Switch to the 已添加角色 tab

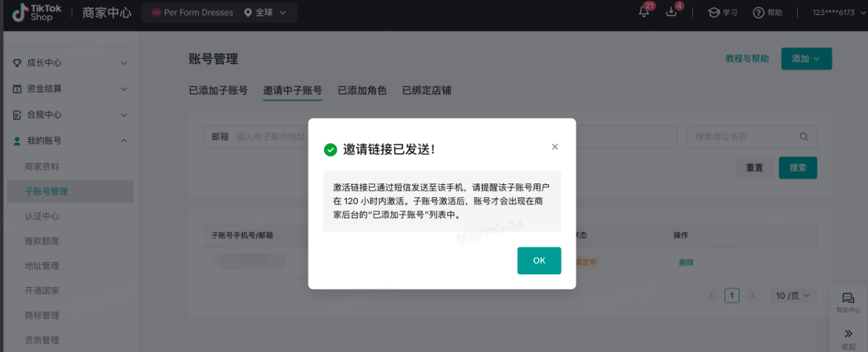coord(362,90)
